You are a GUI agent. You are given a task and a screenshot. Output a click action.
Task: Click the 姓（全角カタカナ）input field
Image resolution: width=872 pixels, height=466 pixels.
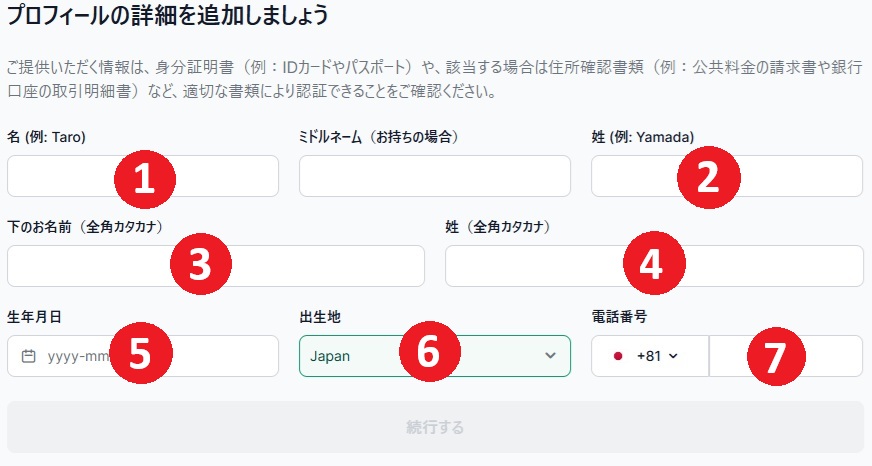pyautogui.click(x=654, y=266)
